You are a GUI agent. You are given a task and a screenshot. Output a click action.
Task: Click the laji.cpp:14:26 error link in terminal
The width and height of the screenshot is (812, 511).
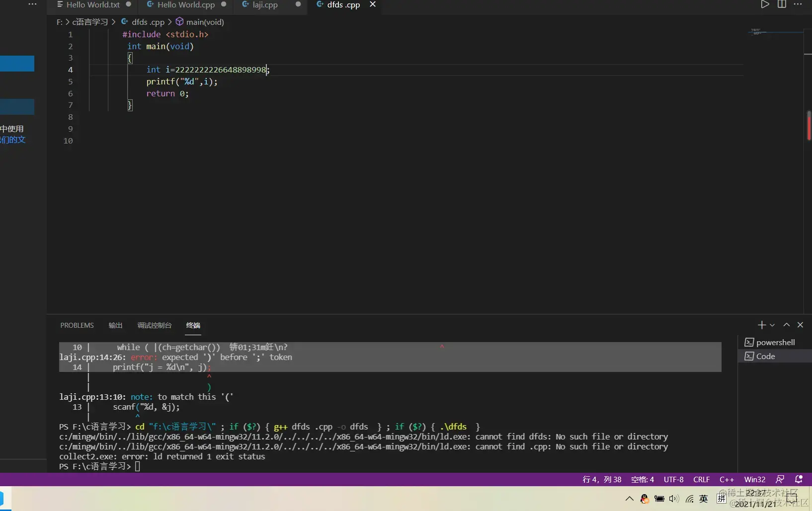92,357
